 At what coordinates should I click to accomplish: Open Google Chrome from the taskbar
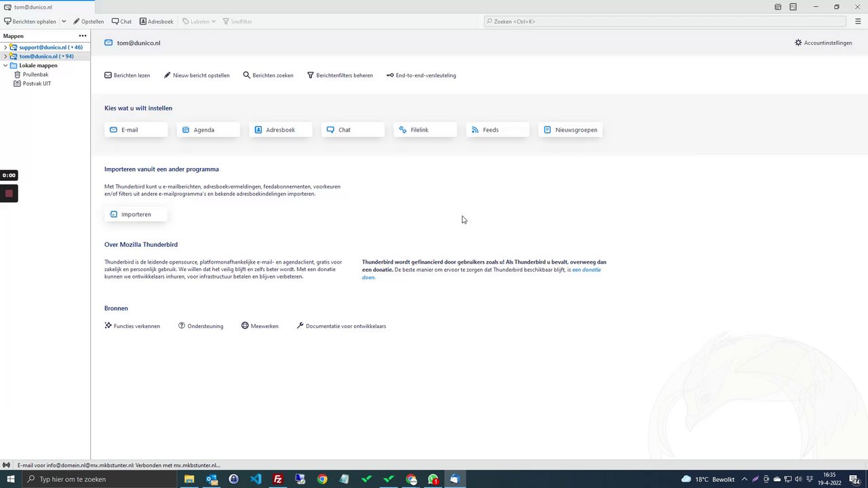pos(322,479)
